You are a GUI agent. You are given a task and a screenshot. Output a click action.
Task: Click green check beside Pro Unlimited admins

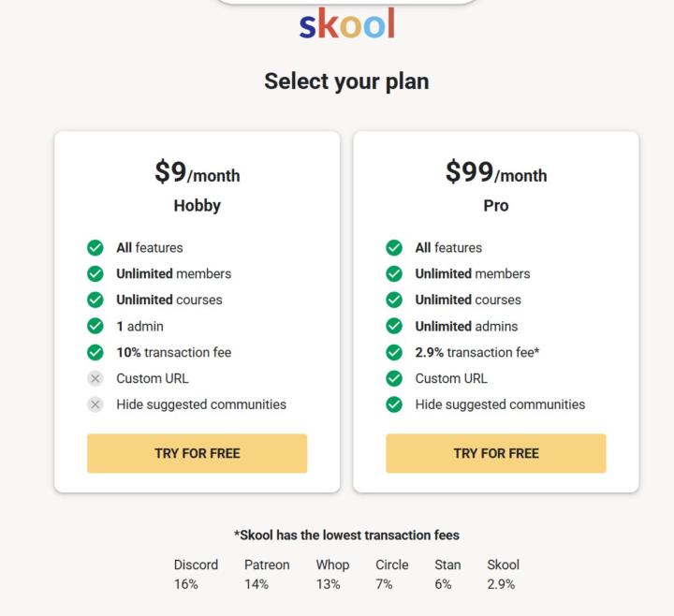pos(394,327)
